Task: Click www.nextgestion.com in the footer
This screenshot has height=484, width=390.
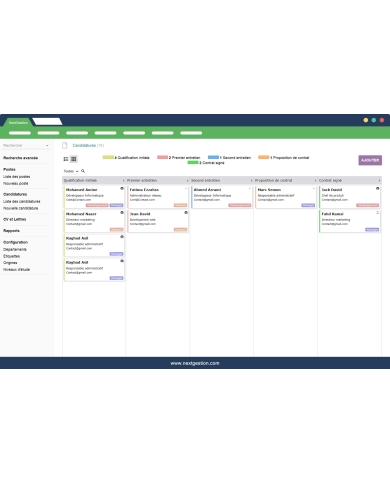Action: (x=195, y=363)
